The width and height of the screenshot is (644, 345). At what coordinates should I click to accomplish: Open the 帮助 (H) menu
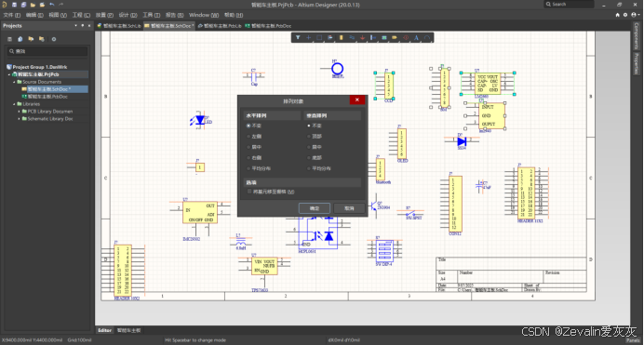(x=234, y=15)
